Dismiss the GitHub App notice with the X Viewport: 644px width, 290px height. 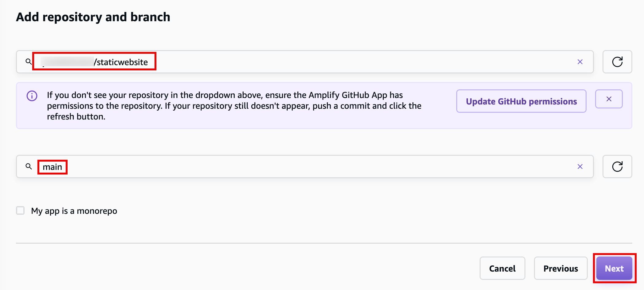pyautogui.click(x=609, y=99)
